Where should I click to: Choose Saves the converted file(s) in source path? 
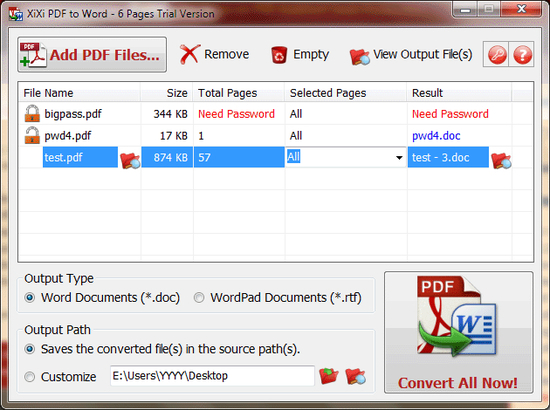[x=162, y=349]
